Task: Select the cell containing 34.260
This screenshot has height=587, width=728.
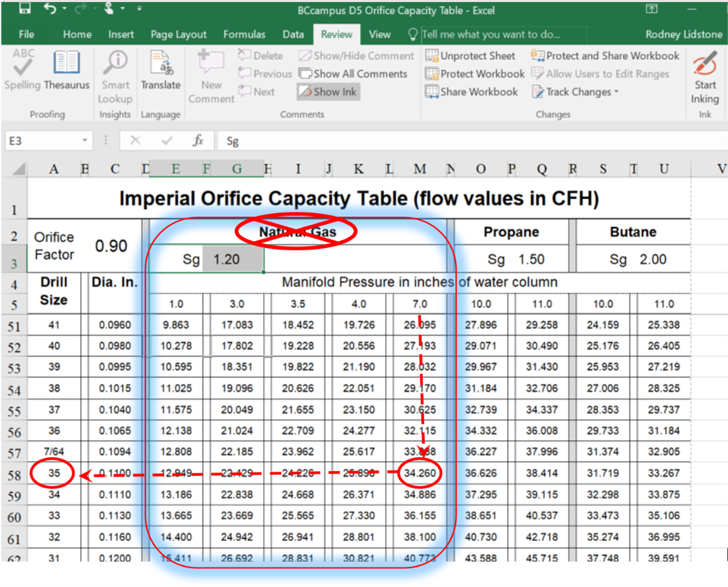Action: click(422, 473)
